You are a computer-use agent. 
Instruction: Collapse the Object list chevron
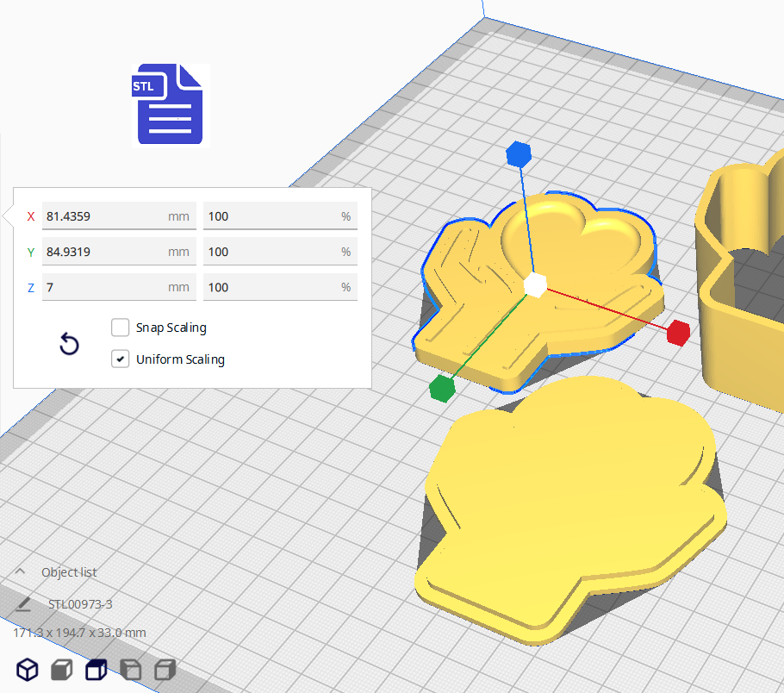pos(21,572)
